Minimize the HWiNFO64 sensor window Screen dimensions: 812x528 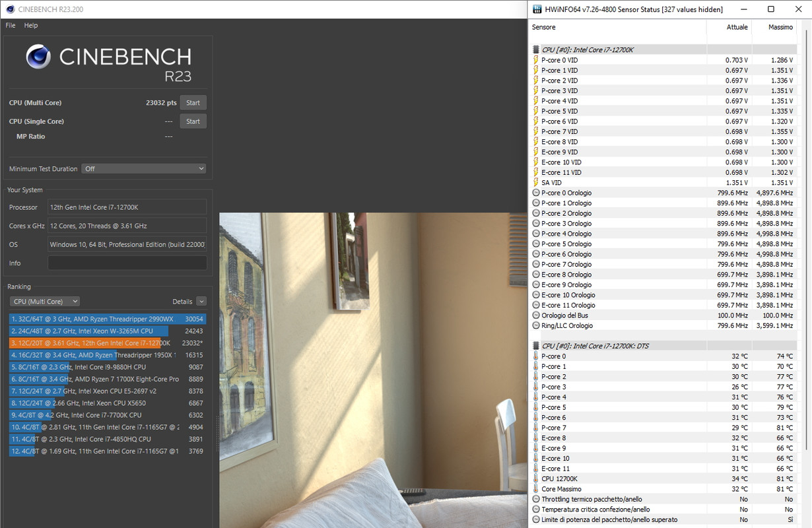743,9
